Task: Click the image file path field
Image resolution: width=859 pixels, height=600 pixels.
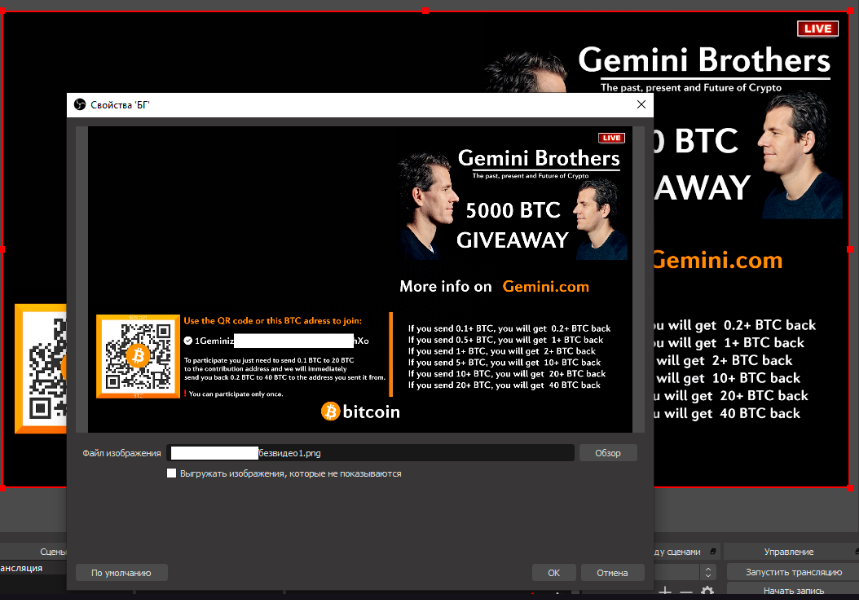Action: tap(371, 453)
